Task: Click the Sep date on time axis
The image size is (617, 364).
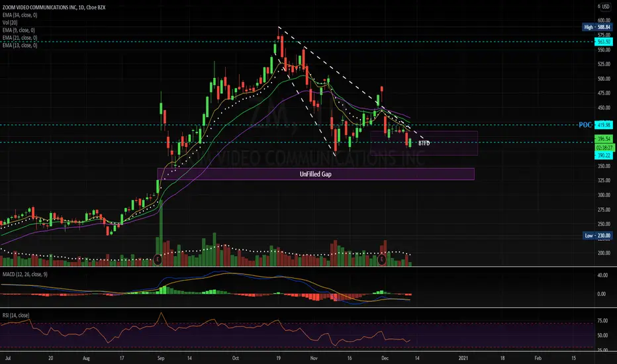Action: (x=161, y=358)
